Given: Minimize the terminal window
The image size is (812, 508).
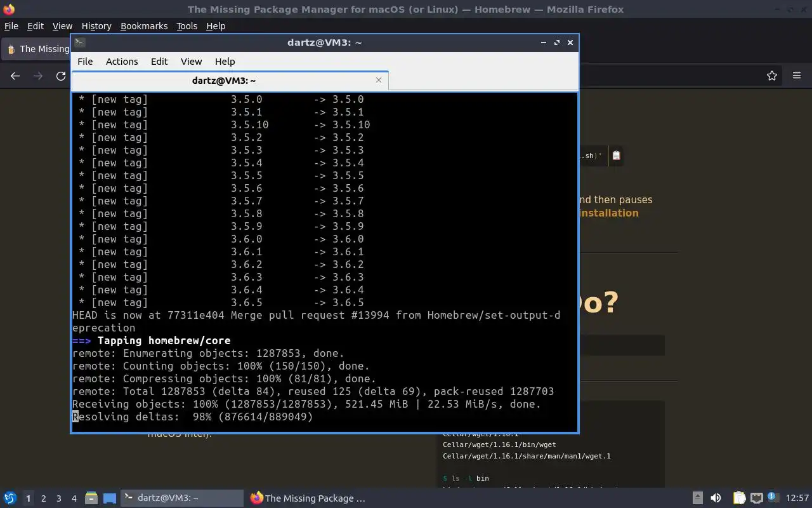Looking at the screenshot, I should (543, 43).
